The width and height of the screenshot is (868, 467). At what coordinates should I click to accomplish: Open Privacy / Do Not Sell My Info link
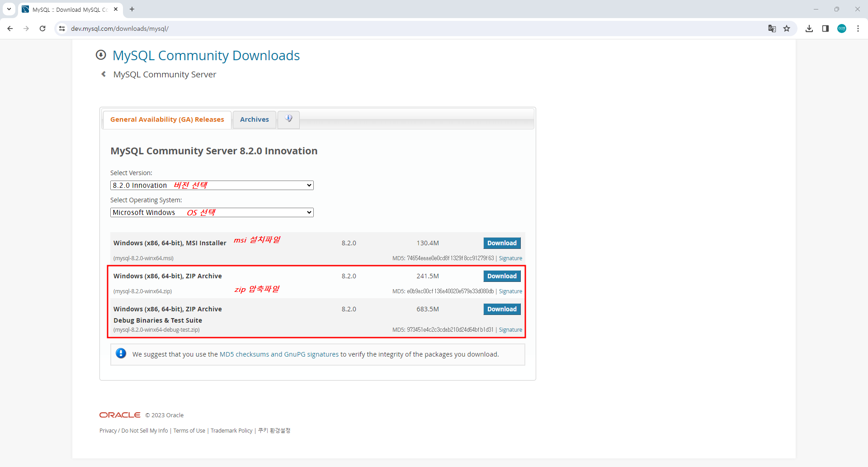[x=133, y=431]
